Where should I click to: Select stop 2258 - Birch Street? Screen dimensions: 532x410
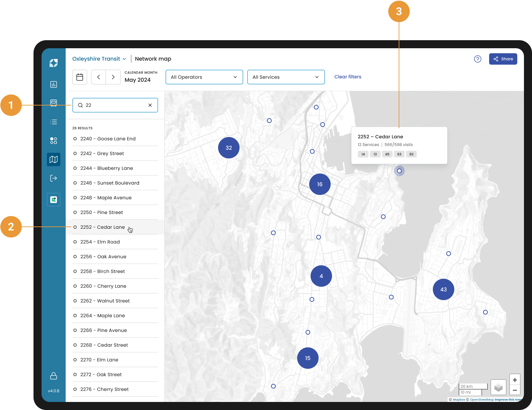[x=115, y=271]
